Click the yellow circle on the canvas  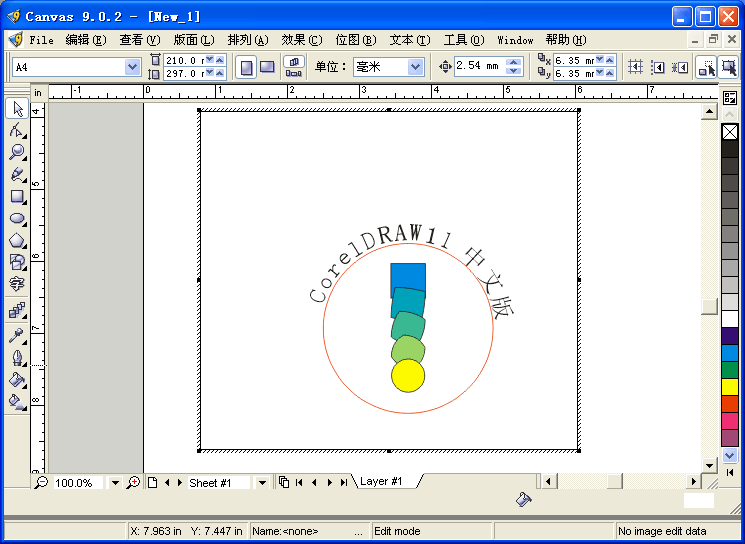(408, 376)
